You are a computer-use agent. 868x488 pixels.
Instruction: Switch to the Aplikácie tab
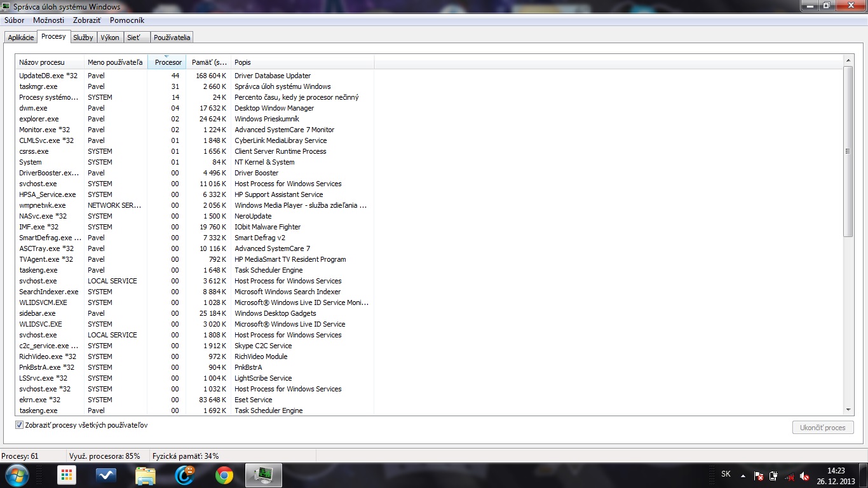(x=21, y=37)
